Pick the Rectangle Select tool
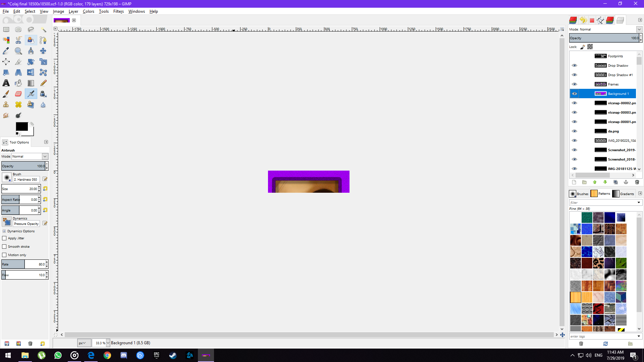 tap(6, 29)
